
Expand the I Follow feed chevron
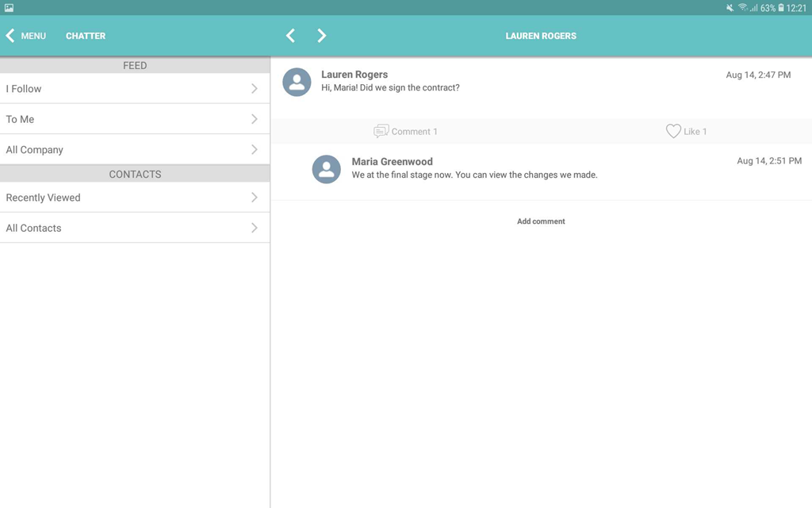pos(254,89)
